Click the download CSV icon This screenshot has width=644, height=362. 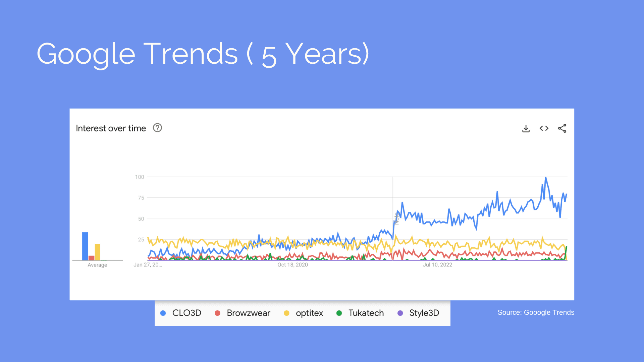coord(526,128)
